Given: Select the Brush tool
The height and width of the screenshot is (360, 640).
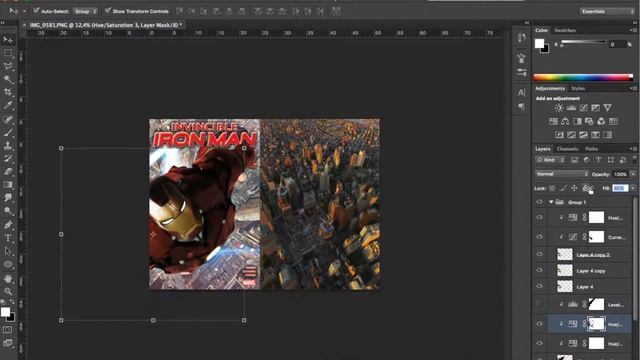Looking at the screenshot, I should [x=8, y=132].
